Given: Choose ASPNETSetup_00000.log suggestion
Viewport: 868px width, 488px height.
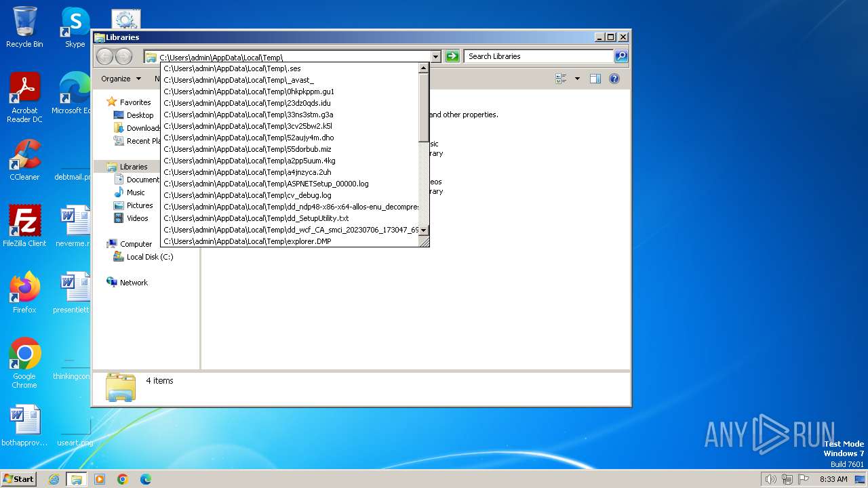Looking at the screenshot, I should (290, 184).
